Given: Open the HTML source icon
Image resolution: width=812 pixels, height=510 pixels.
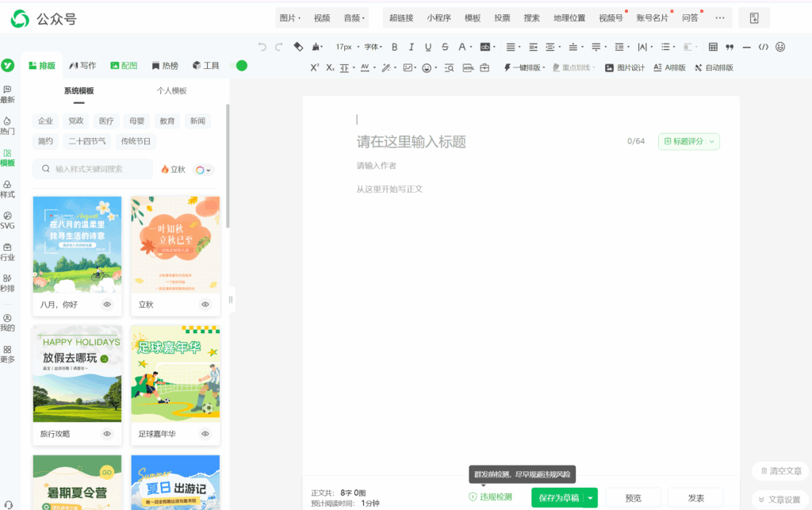Looking at the screenshot, I should 468,67.
